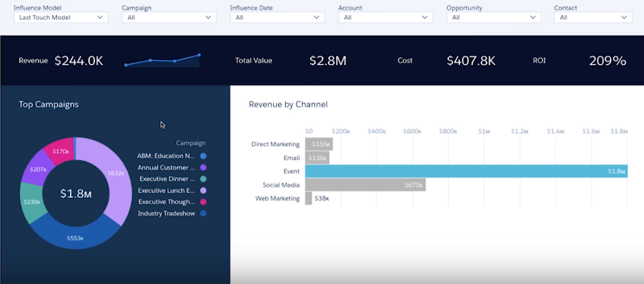Click the $1.8M donut center total

76,194
